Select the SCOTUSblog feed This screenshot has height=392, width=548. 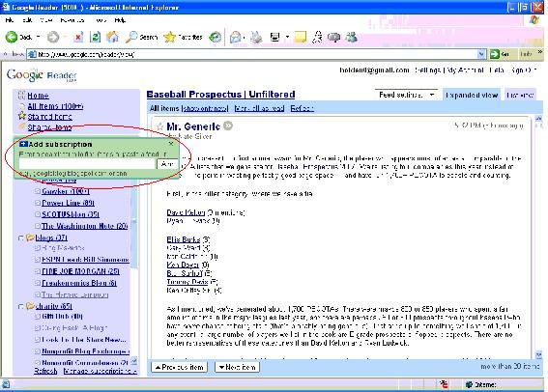(x=71, y=214)
